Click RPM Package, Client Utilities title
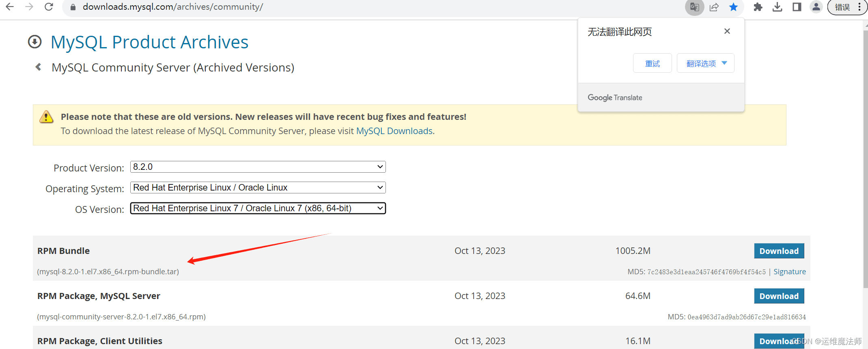This screenshot has width=868, height=349. point(100,341)
